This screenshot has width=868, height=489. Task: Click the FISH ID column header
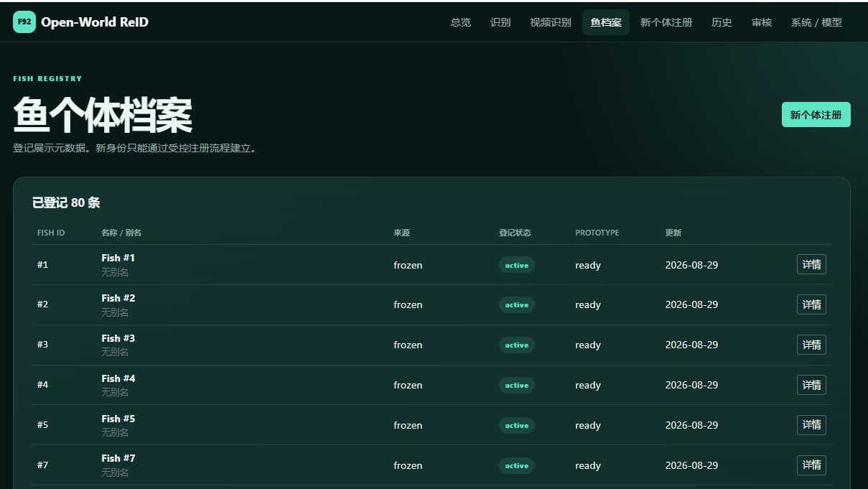click(x=51, y=233)
